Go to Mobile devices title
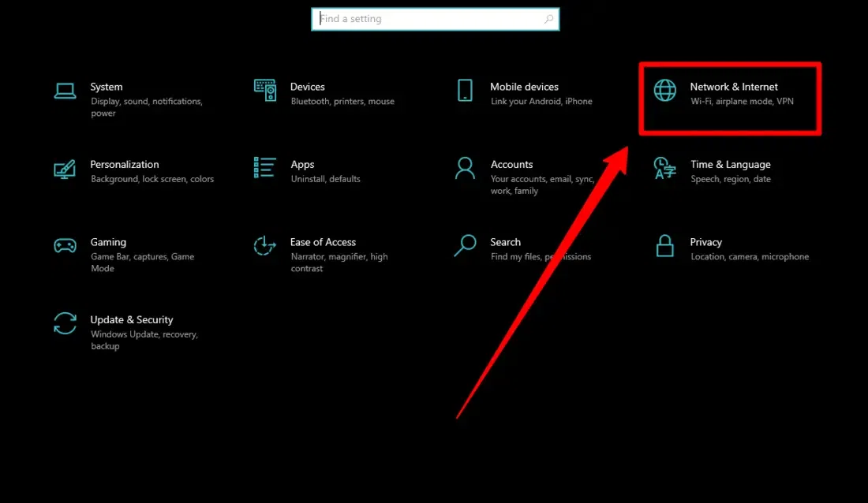Viewport: 868px width, 503px height. click(x=524, y=87)
